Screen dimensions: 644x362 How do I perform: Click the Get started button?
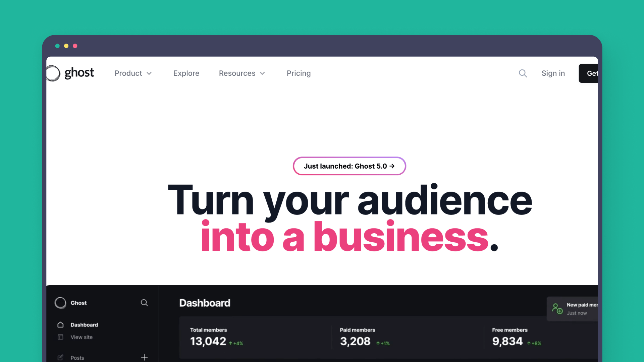[x=592, y=73]
